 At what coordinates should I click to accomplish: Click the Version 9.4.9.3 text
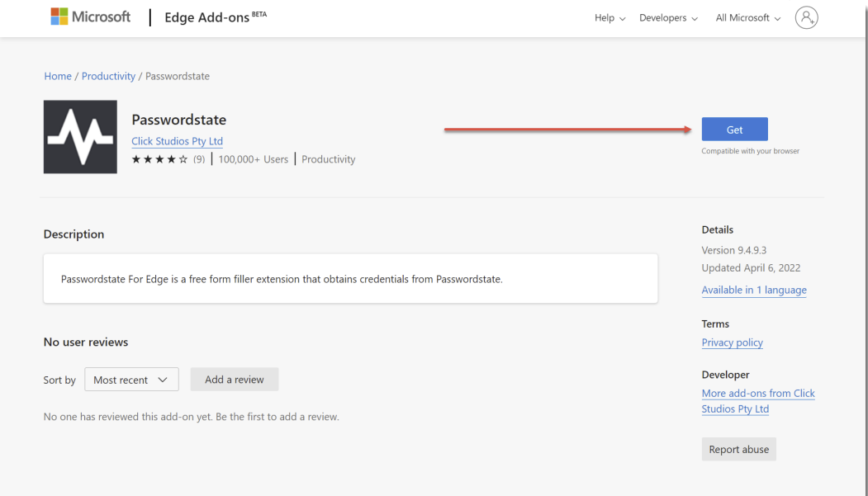click(733, 250)
